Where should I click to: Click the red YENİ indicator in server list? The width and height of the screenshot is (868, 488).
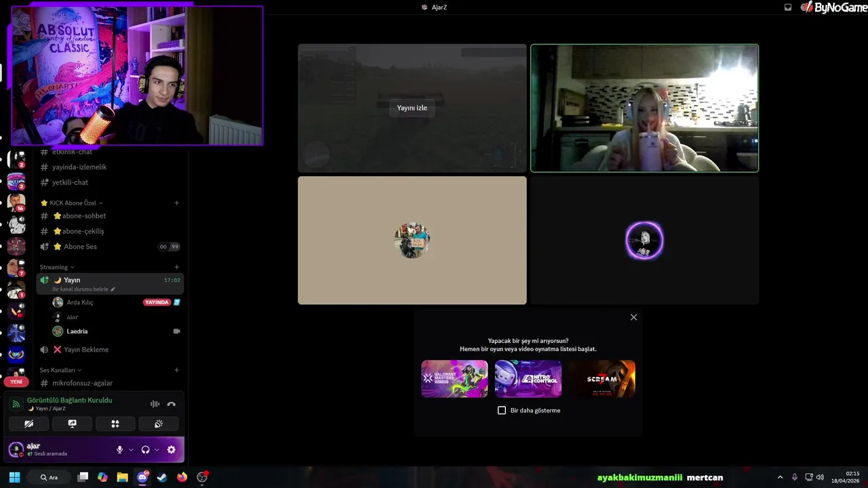tap(16, 382)
